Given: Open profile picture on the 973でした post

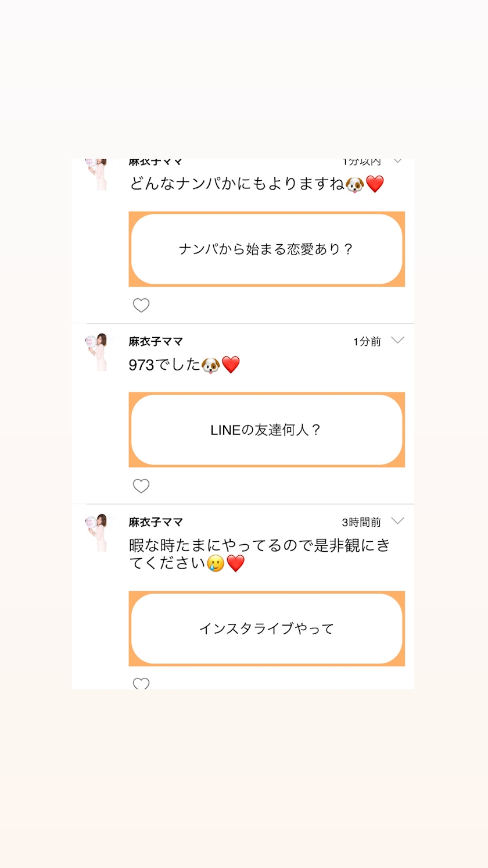Looking at the screenshot, I should click(96, 352).
